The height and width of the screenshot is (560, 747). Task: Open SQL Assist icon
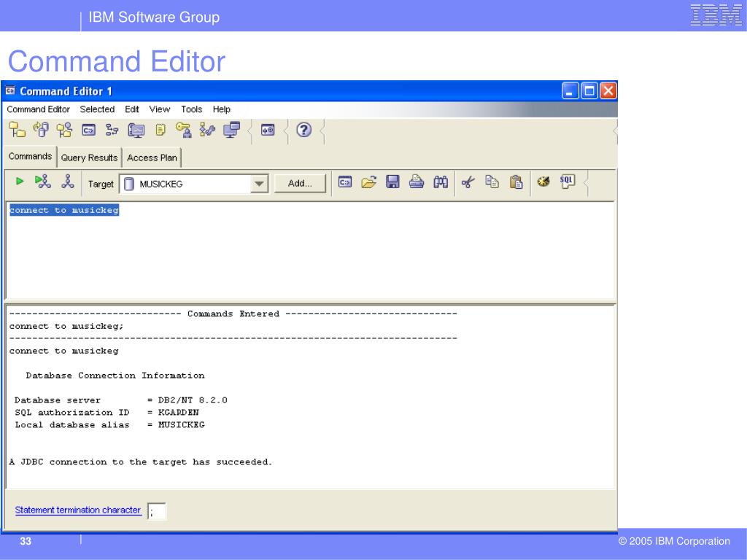[568, 182]
